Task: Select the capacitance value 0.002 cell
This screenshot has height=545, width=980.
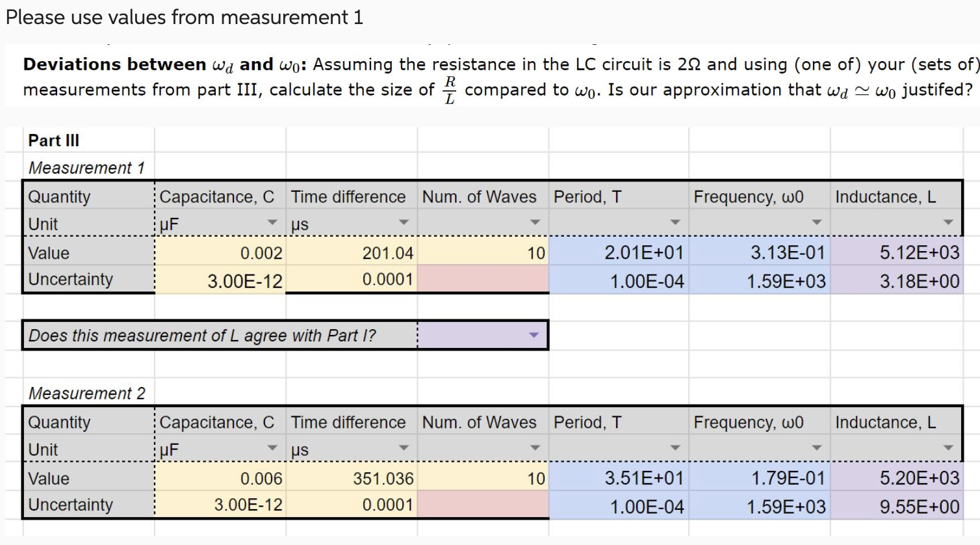Action: tap(221, 253)
